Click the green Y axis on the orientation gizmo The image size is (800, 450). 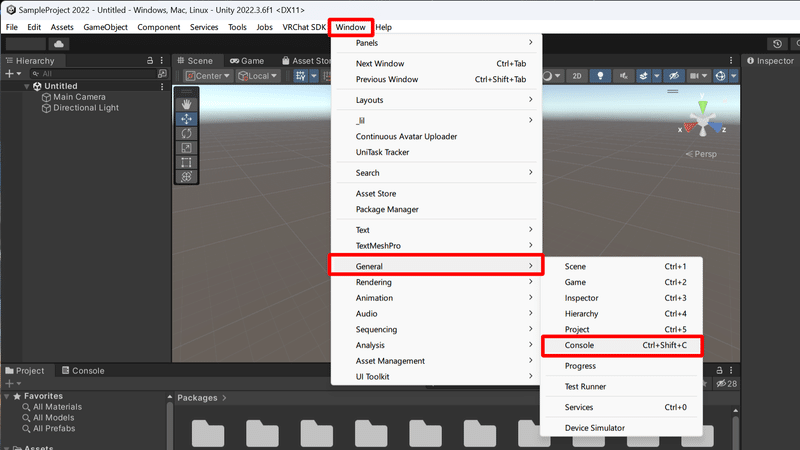tap(703, 106)
